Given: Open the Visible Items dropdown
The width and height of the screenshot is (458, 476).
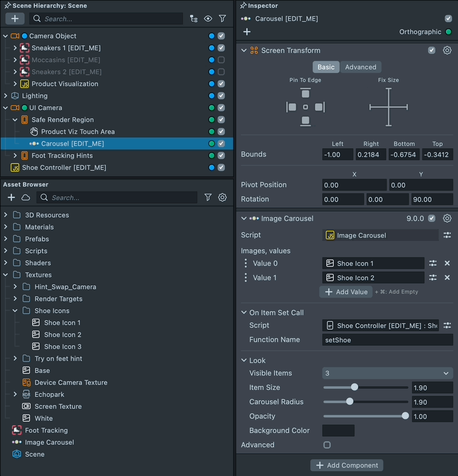Looking at the screenshot, I should point(387,373).
